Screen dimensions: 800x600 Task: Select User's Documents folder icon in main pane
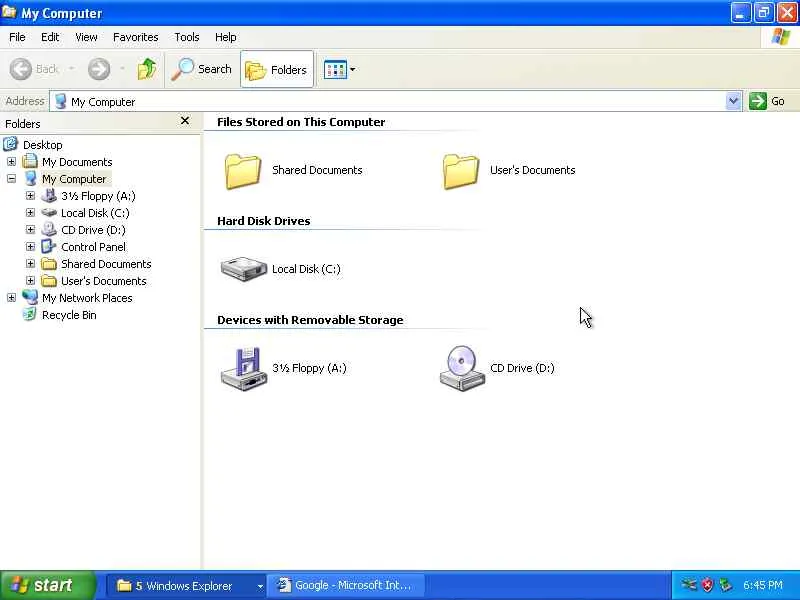[461, 171]
